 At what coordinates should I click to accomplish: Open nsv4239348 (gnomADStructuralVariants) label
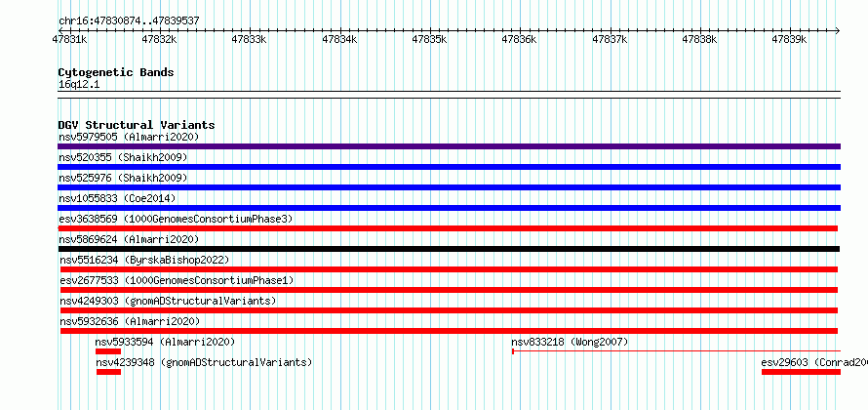point(204,362)
